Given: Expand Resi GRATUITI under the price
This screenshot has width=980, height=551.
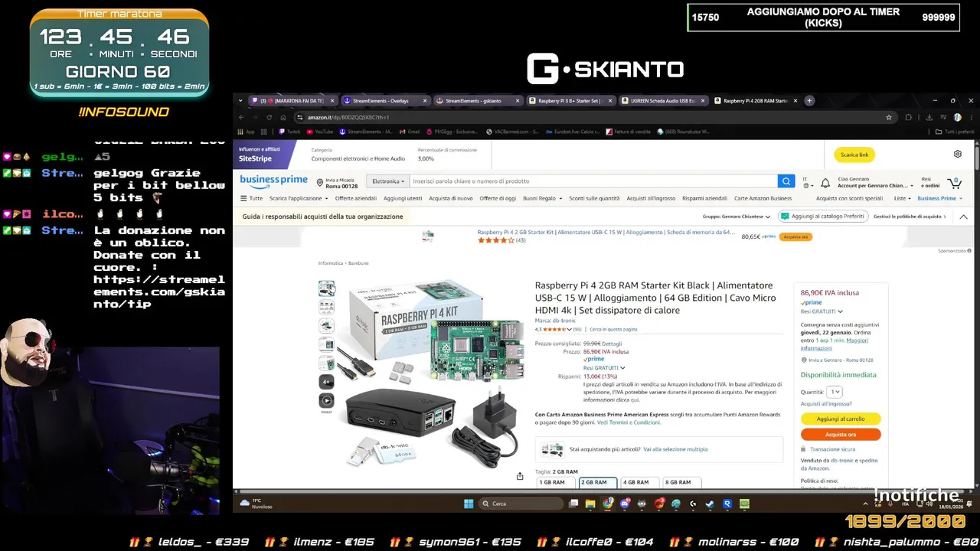Looking at the screenshot, I should (604, 368).
